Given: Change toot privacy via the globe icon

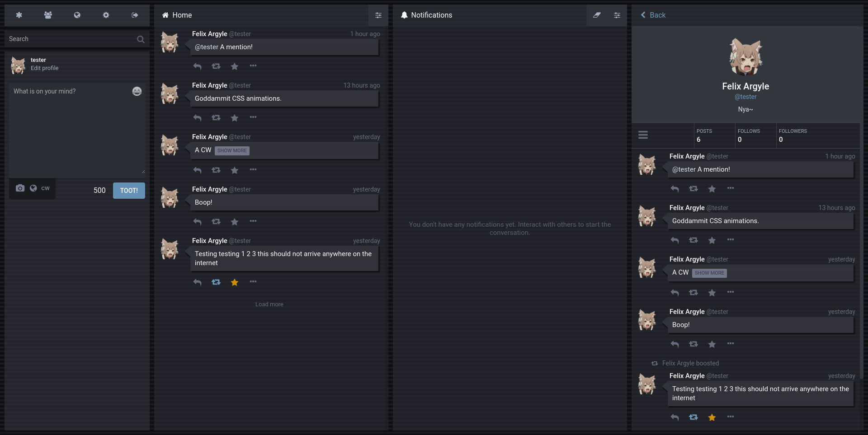Looking at the screenshot, I should [33, 188].
